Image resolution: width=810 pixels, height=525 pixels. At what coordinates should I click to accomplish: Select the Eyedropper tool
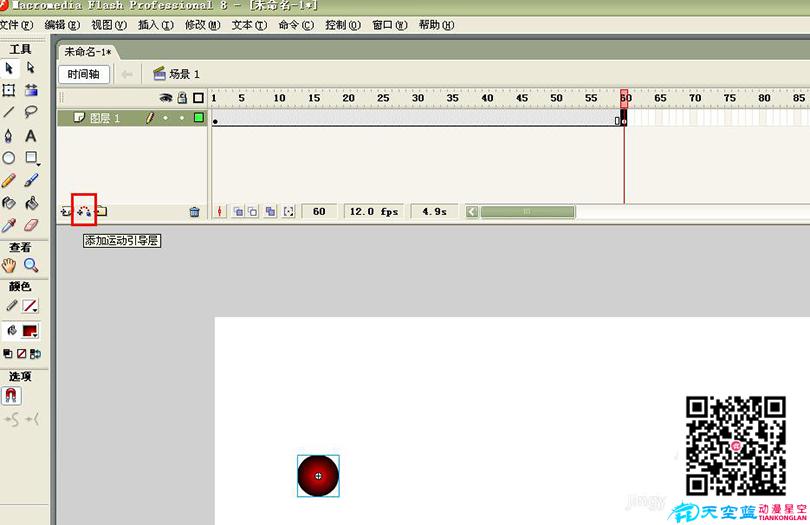pos(9,225)
